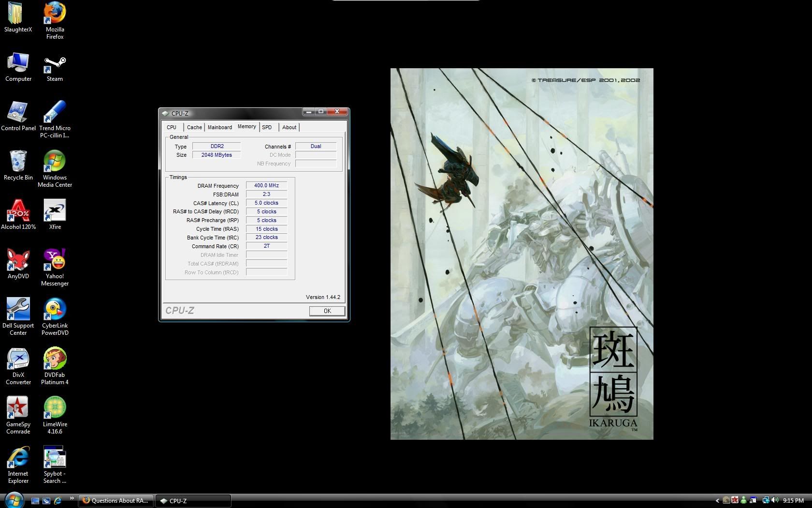Expand Quick Launch overflow chevron
Image resolution: width=812 pixels, height=508 pixels.
tap(72, 498)
